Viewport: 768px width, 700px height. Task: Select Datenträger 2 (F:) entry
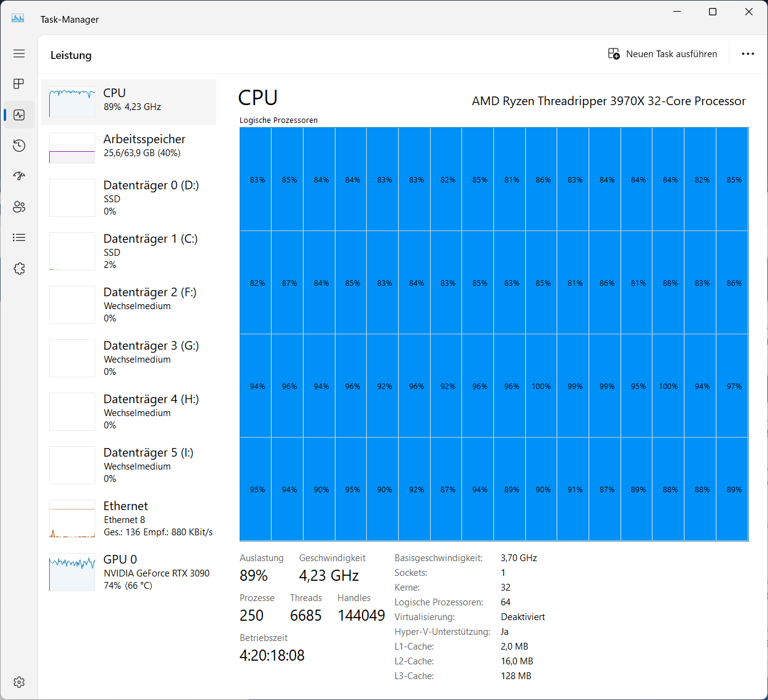pos(128,305)
